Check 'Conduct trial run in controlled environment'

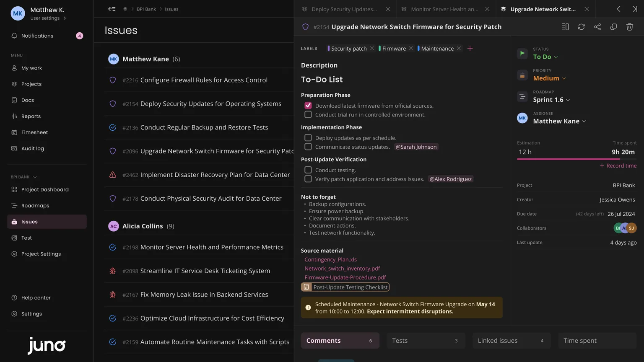308,114
